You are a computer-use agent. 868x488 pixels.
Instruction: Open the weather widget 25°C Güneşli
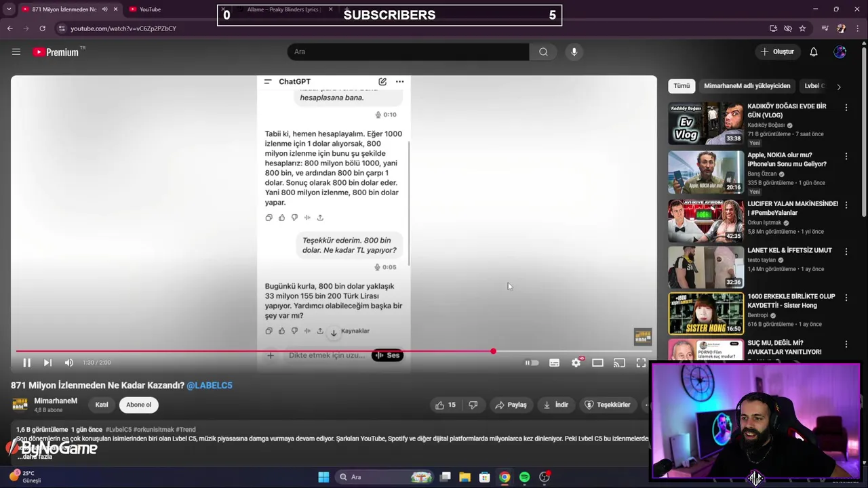(x=25, y=476)
